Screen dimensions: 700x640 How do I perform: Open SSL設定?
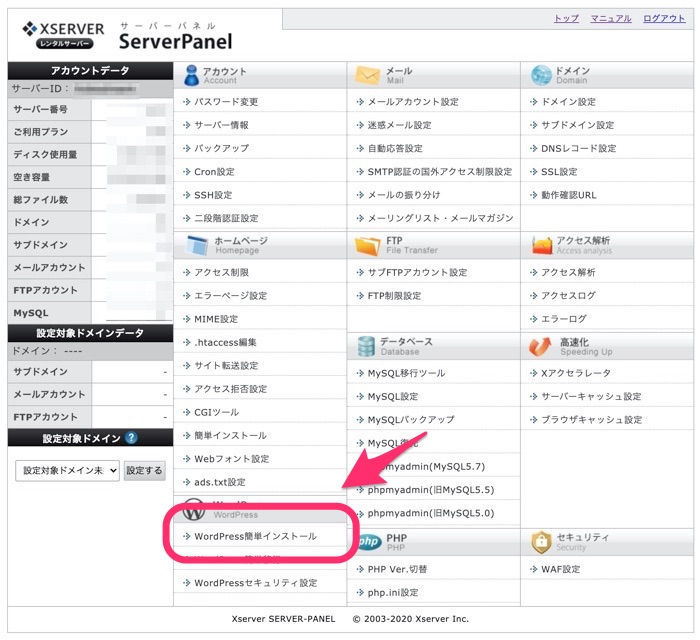pos(559,172)
